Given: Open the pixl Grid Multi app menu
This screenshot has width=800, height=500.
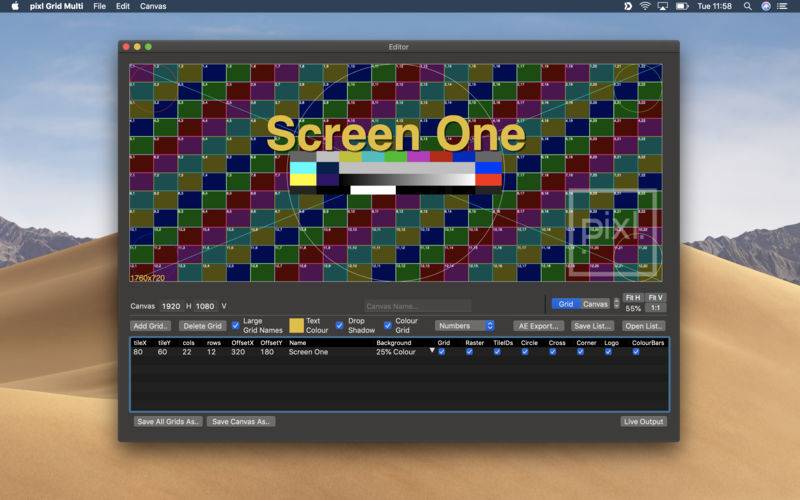Looking at the screenshot, I should tap(56, 6).
